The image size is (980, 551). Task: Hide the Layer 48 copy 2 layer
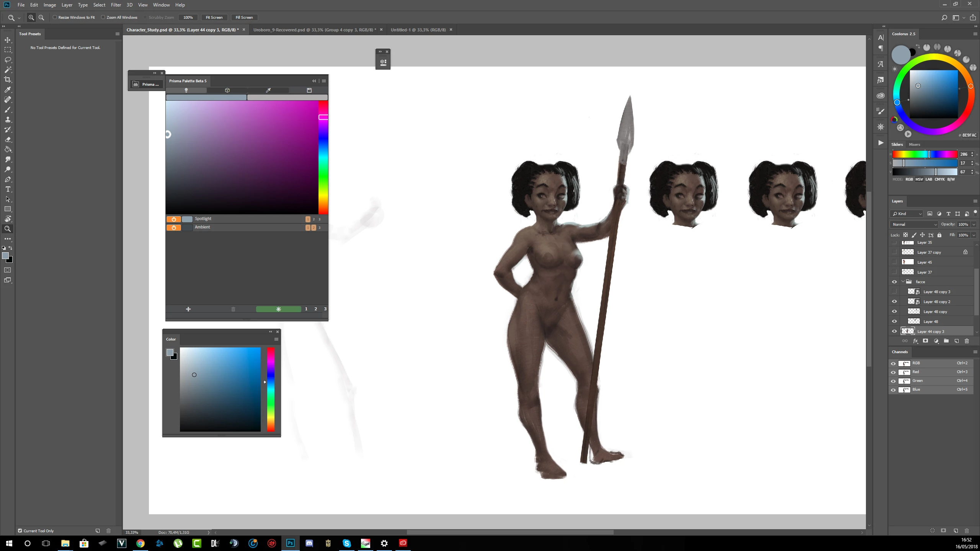coord(894,302)
